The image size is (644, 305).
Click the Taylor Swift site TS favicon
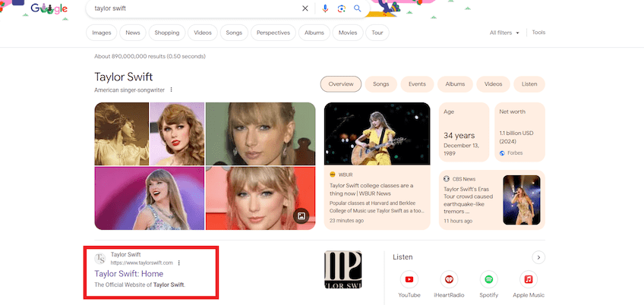[x=100, y=259]
